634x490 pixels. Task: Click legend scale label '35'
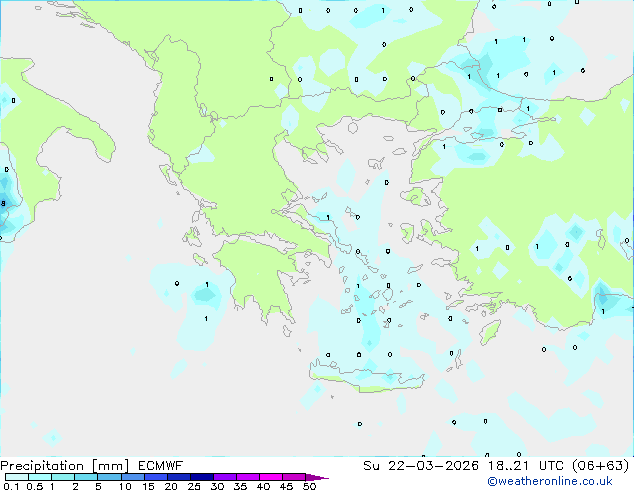point(240,486)
